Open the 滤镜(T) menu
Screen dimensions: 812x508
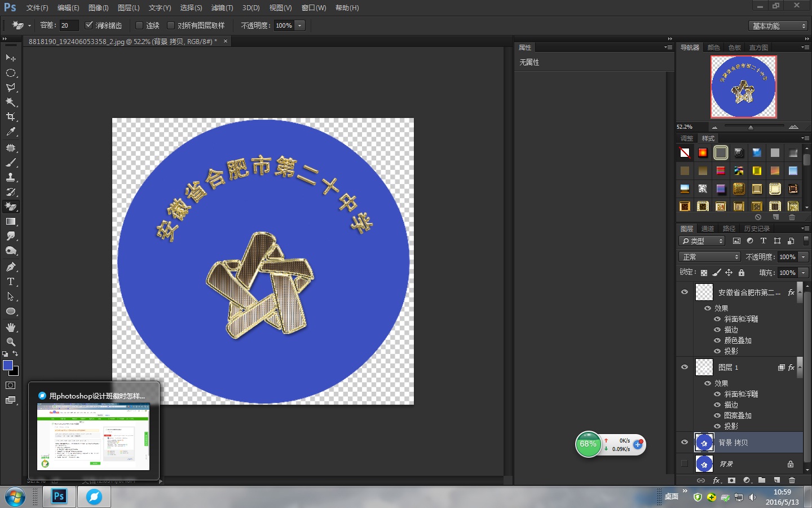pyautogui.click(x=222, y=8)
